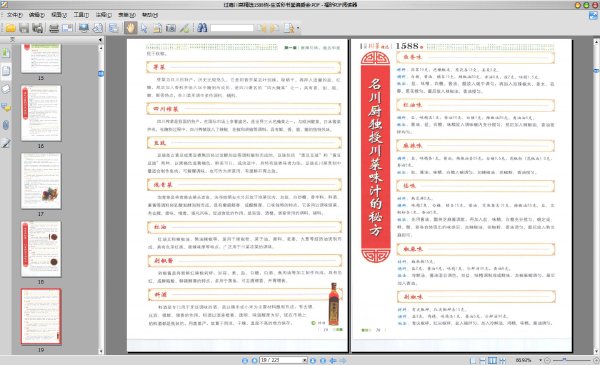The height and width of the screenshot is (365, 600).
Task: Go to first page button
Action: [245, 360]
